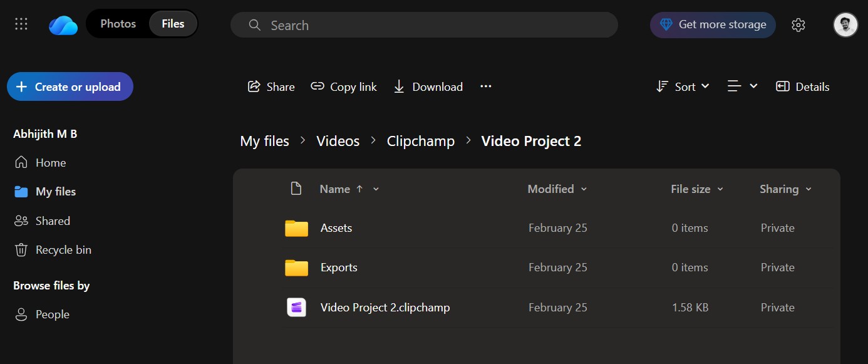This screenshot has width=868, height=364.
Task: Navigate to Clipchamp via the breadcrumb
Action: point(420,141)
